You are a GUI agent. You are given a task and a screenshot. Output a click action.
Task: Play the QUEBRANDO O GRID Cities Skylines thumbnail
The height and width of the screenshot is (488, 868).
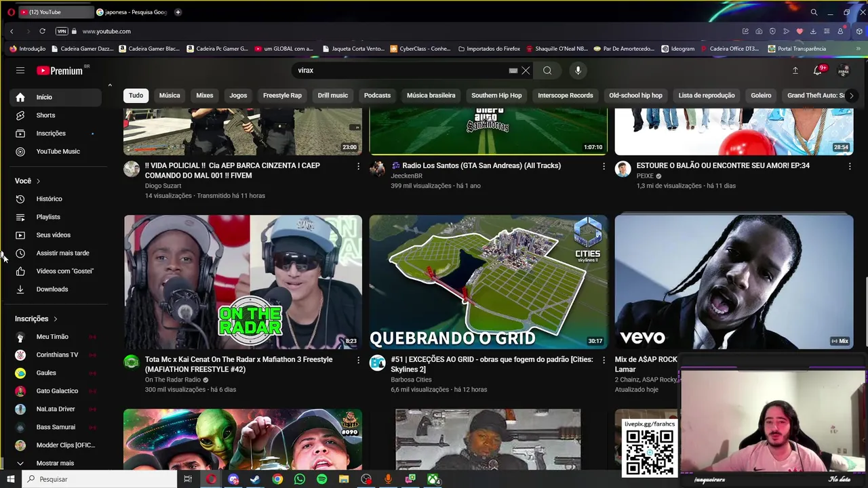(x=488, y=282)
